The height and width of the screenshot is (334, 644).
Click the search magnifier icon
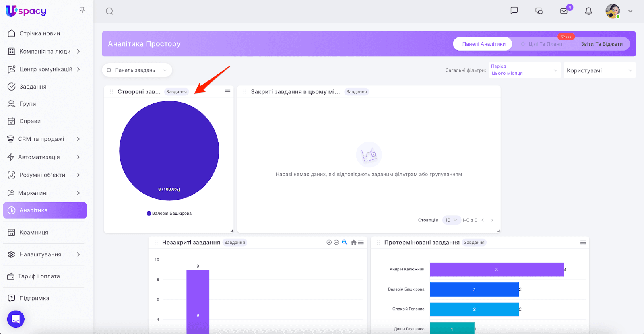click(x=109, y=11)
